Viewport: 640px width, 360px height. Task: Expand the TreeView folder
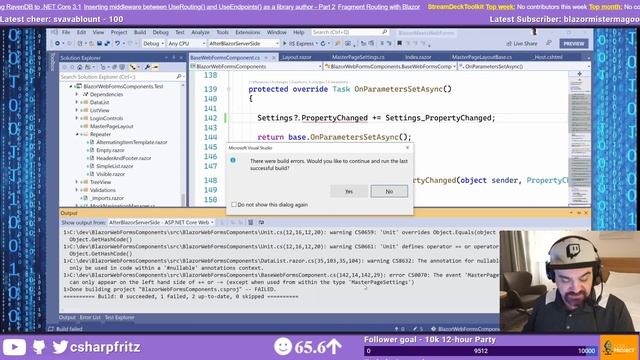click(77, 182)
